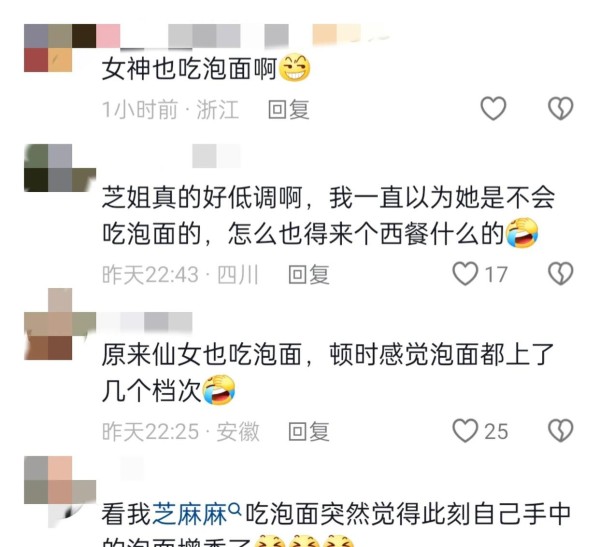Like the Sichuan comment with 17 likes
This screenshot has height=547, width=600.
pyautogui.click(x=465, y=274)
